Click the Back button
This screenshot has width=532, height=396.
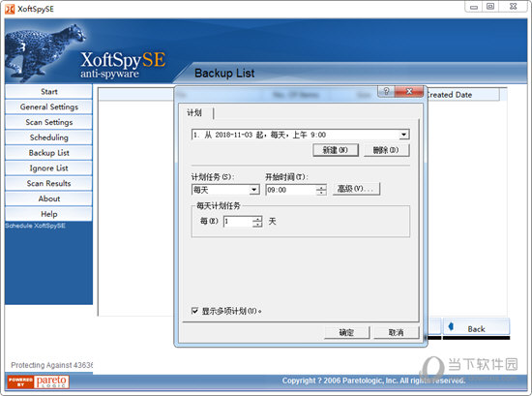click(x=476, y=327)
